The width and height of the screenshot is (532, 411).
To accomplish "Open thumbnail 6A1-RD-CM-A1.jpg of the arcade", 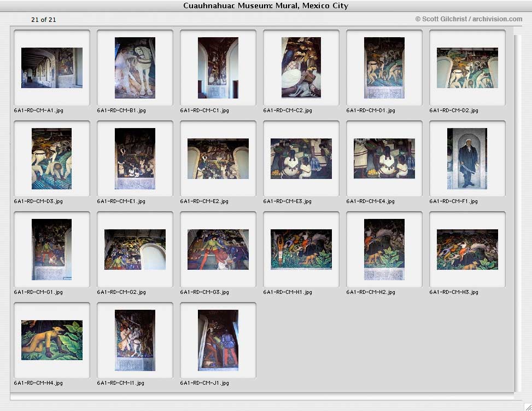I will (52, 68).
